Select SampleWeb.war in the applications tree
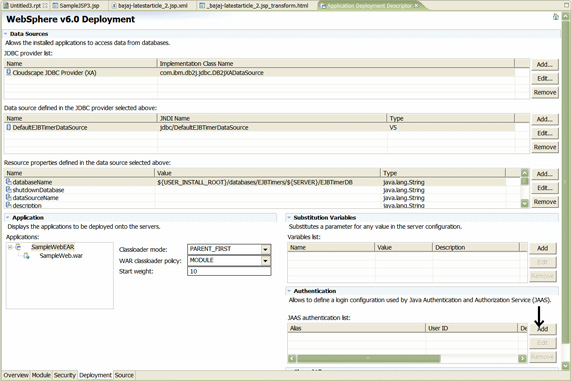This screenshot has width=572, height=381. click(61, 256)
